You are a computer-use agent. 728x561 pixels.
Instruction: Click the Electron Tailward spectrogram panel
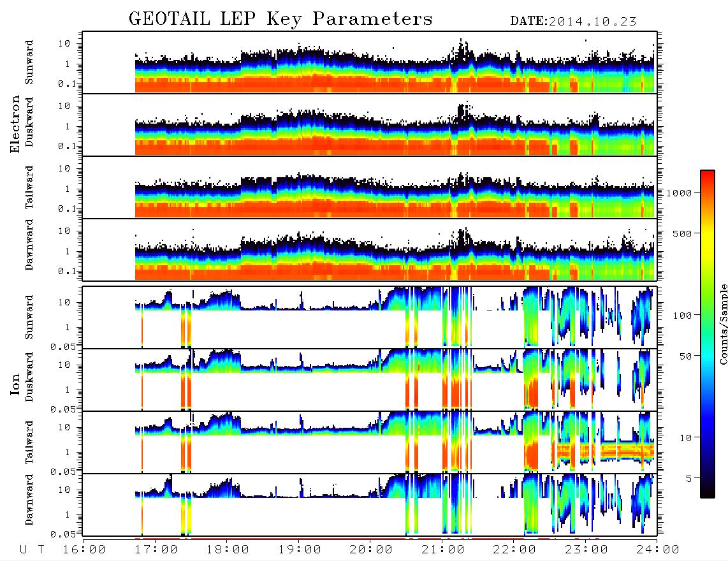pos(370,187)
